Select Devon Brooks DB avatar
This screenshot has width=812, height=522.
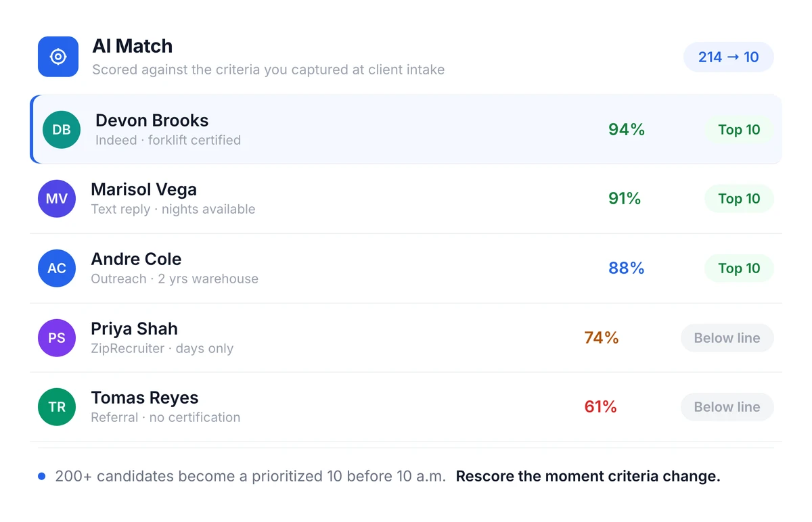point(62,130)
